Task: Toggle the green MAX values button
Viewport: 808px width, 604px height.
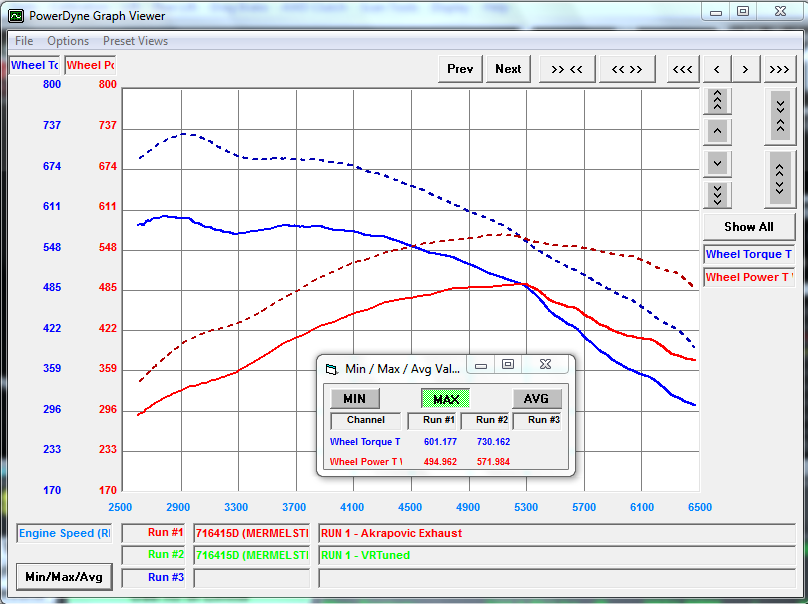Action: tap(446, 398)
